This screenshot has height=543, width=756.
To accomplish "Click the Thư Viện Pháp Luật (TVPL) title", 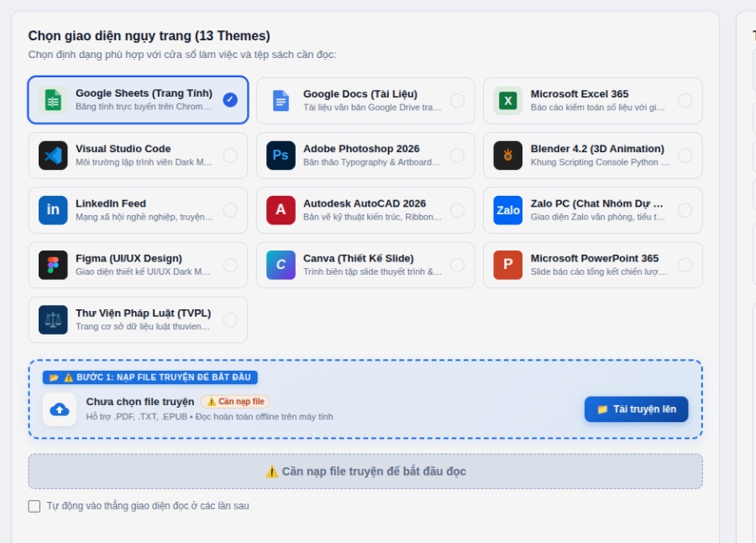I will (x=143, y=314).
